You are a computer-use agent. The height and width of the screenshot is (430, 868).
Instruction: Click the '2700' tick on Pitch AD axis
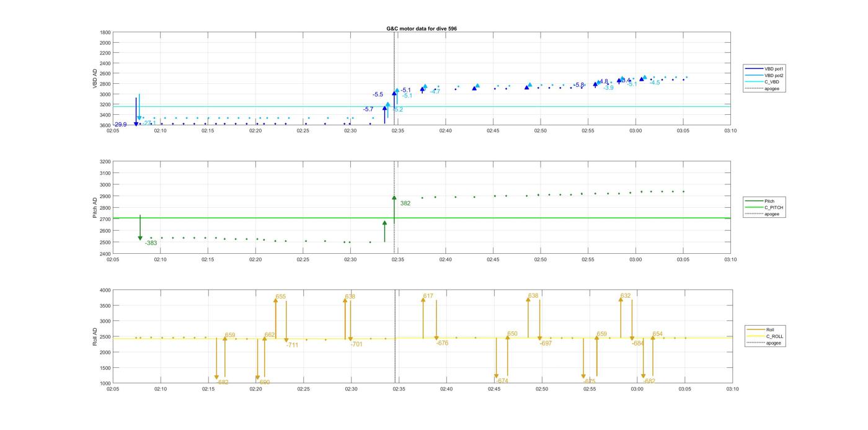105,219
